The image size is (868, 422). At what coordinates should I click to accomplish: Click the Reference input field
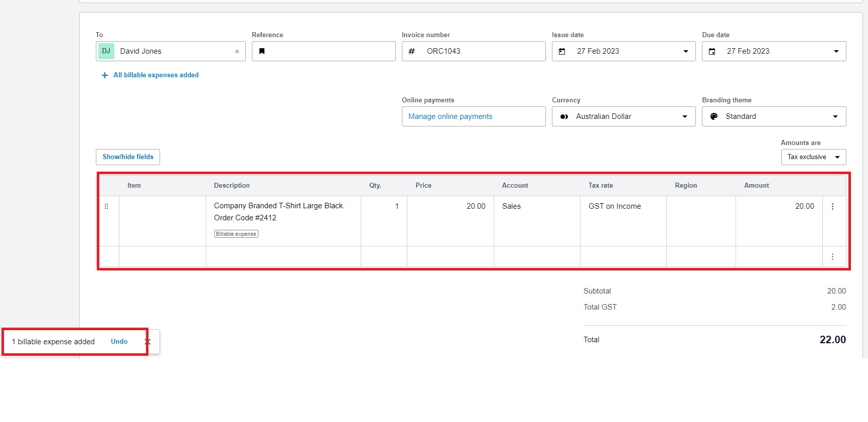point(324,51)
